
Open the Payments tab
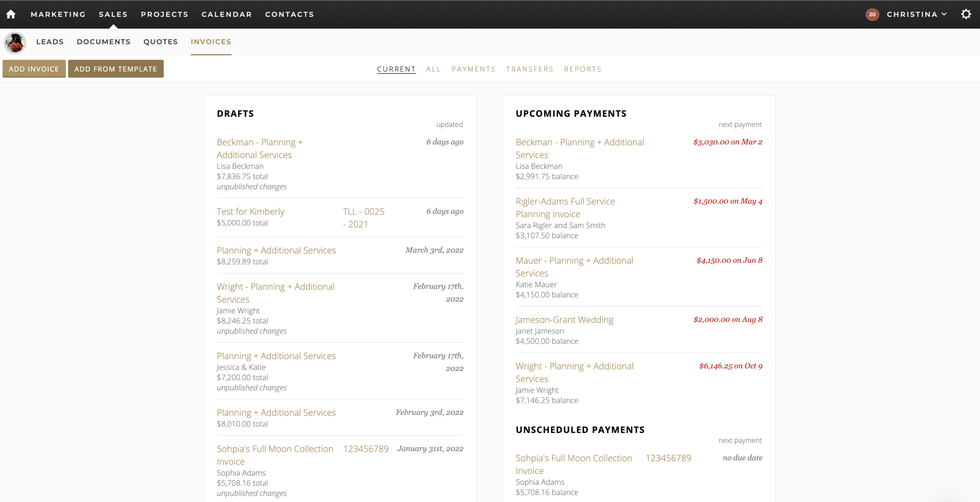[474, 69]
